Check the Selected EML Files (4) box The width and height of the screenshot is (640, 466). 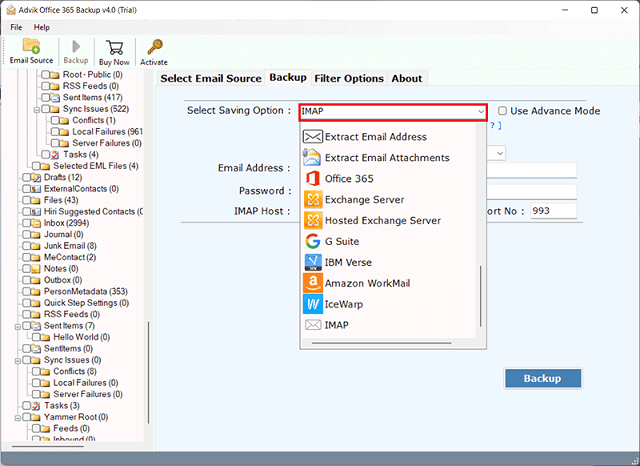[x=36, y=166]
